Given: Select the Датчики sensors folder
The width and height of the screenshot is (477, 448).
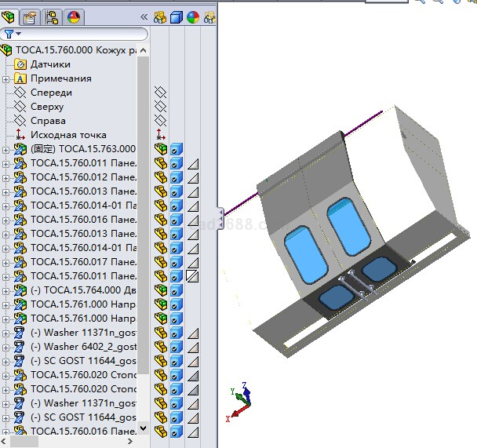Looking at the screenshot, I should click(x=50, y=64).
